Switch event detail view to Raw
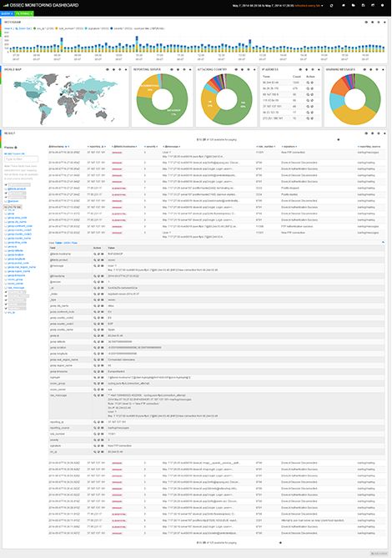The image size is (392, 558). pos(74,243)
